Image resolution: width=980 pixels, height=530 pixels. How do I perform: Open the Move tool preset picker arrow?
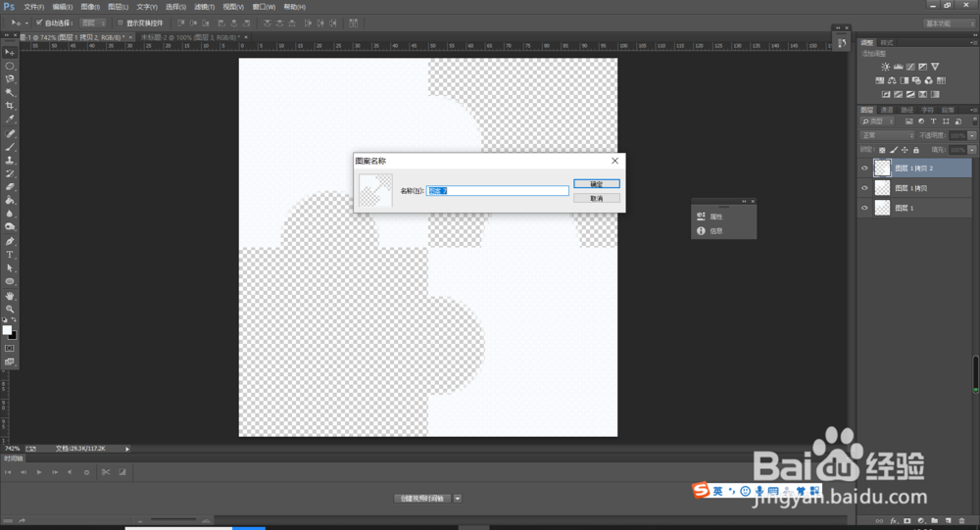(x=26, y=24)
